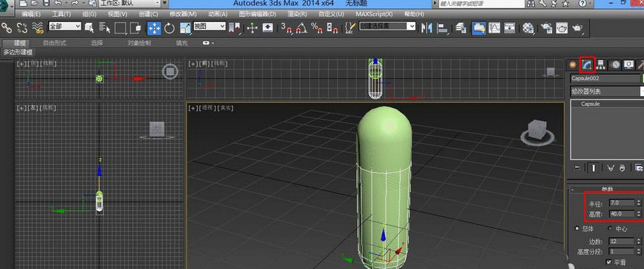644x269 pixels.
Task: Open the Curve Editor
Action: tap(495, 28)
